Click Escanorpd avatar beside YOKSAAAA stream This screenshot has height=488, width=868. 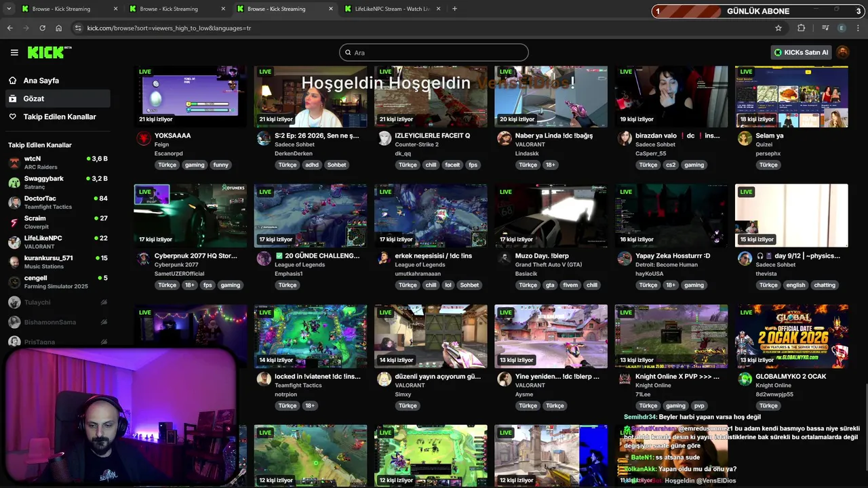pos(143,138)
